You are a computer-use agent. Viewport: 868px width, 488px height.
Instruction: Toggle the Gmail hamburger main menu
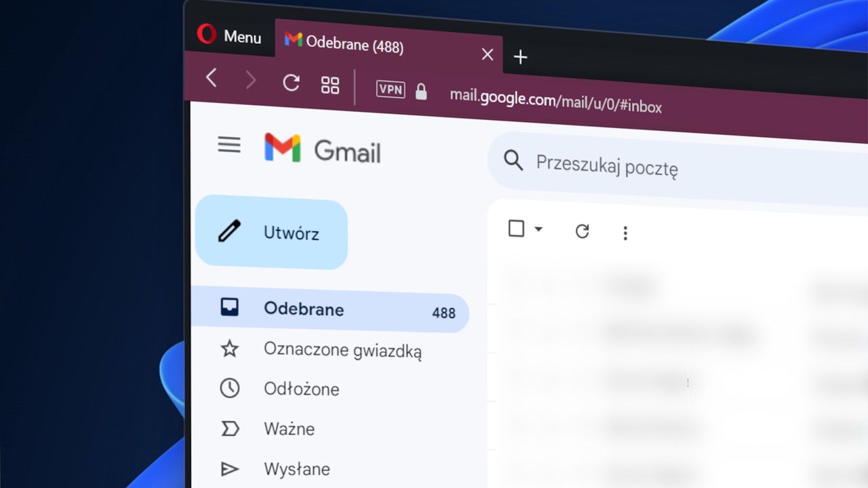[229, 144]
